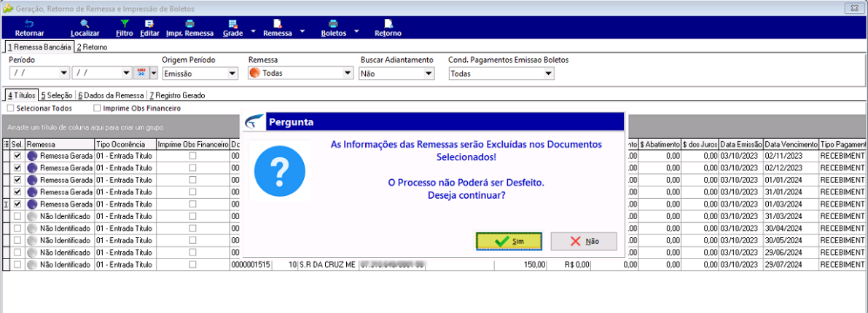Select the S.R DA CRUZ ME cell

328,265
